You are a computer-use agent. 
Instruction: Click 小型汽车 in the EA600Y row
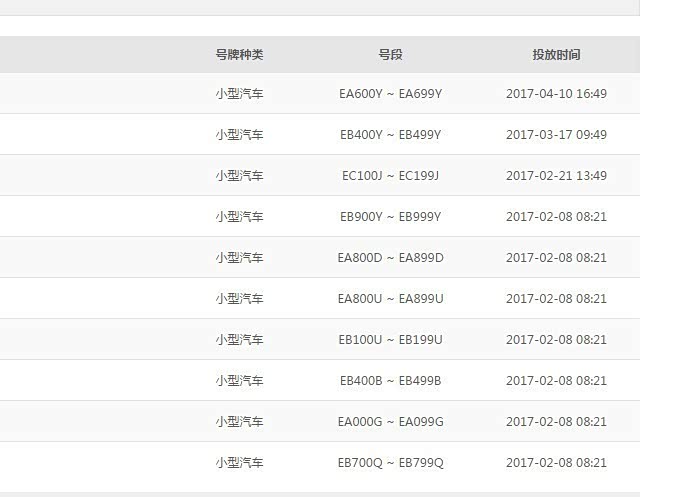[239, 94]
